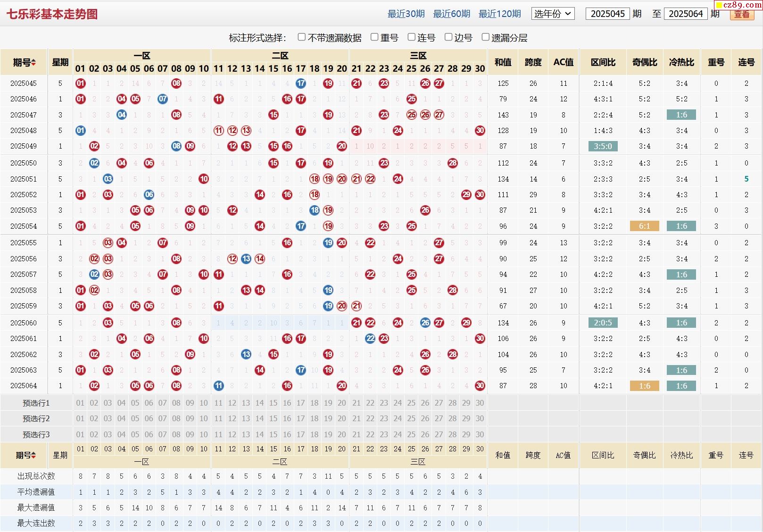
Task: Select number 22 in 预选行2
Action: click(x=370, y=419)
